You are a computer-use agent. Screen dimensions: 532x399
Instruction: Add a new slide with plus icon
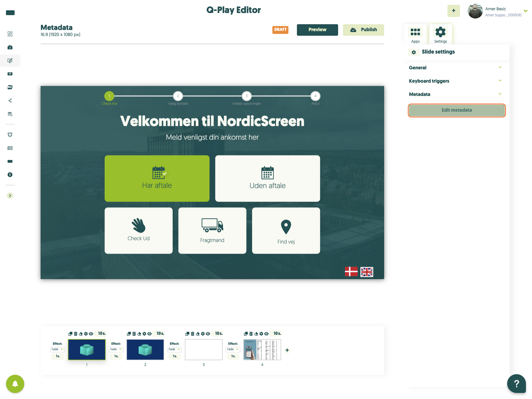coord(287,350)
